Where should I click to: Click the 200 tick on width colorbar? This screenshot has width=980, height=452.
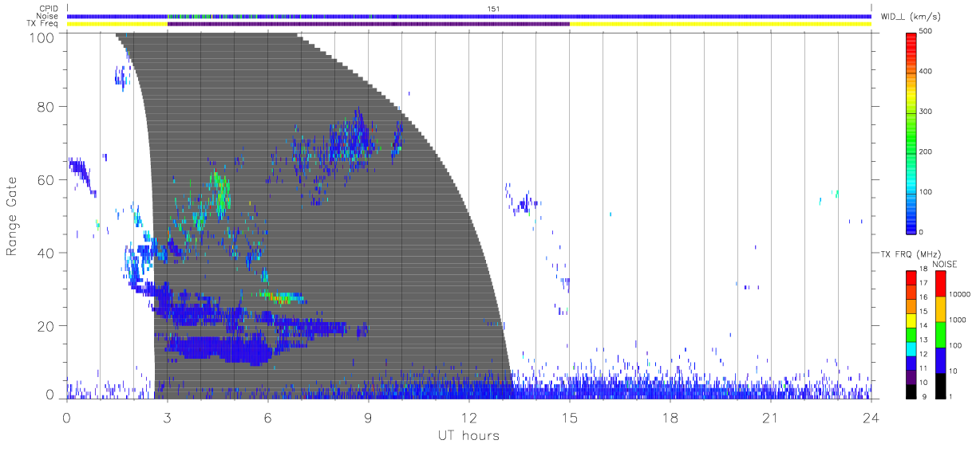pos(927,151)
